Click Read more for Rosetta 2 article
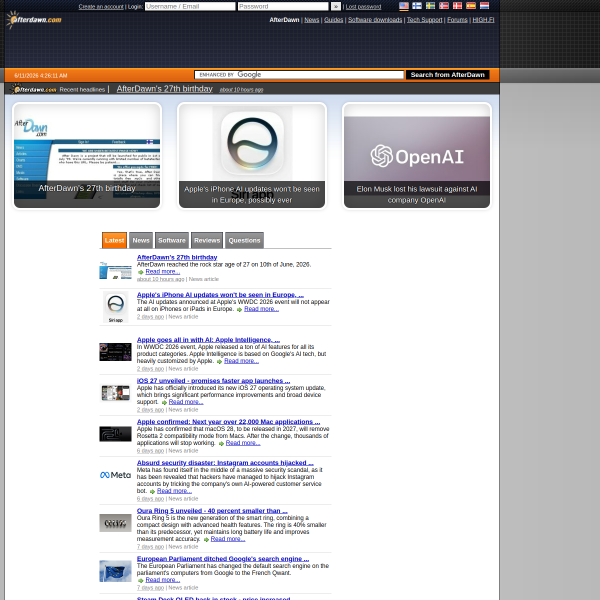The image size is (600, 600). [243, 443]
